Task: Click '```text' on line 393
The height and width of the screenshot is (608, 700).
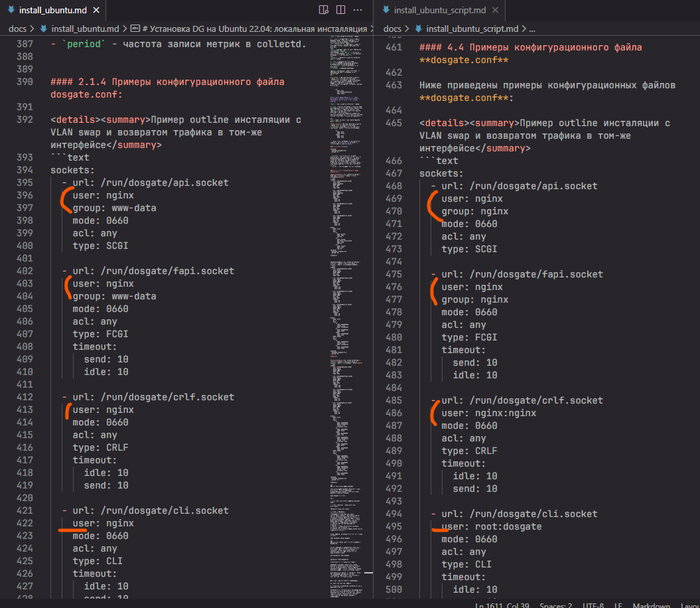Action: tap(70, 158)
